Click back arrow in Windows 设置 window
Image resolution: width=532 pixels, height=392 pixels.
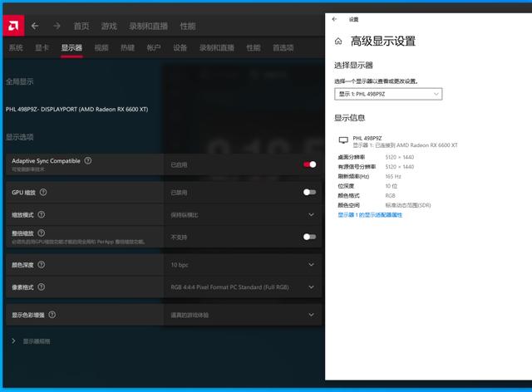[334, 19]
